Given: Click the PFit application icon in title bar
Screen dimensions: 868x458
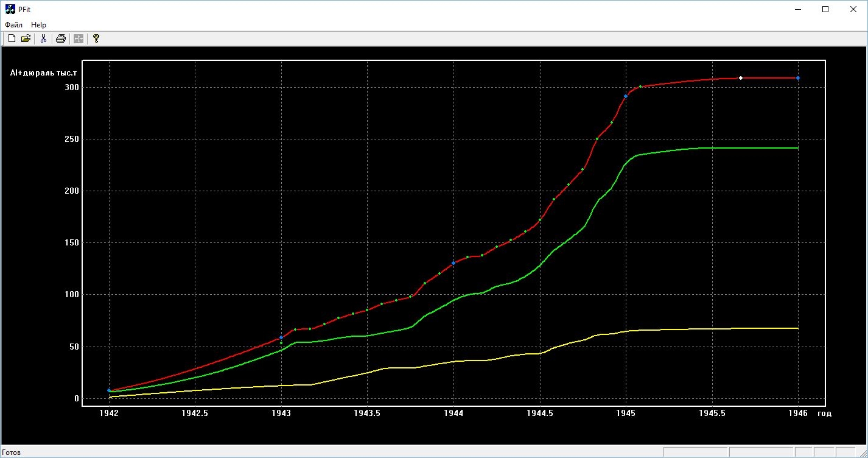Looking at the screenshot, I should [10, 9].
